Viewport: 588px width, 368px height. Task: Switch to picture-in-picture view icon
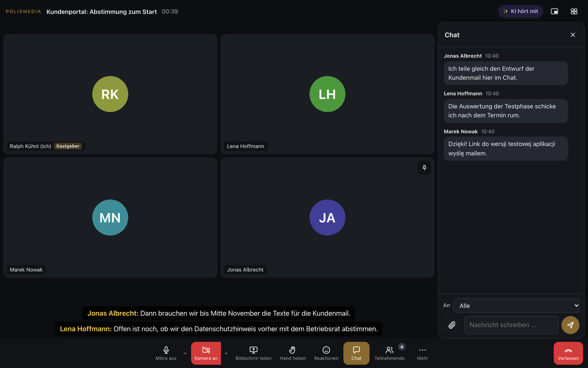555,11
